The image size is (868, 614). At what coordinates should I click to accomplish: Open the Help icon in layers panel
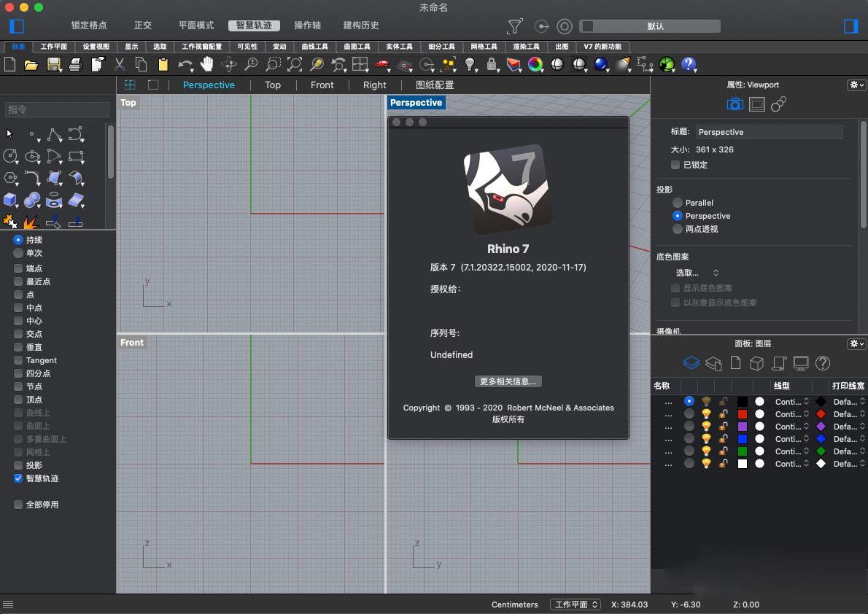pos(824,363)
